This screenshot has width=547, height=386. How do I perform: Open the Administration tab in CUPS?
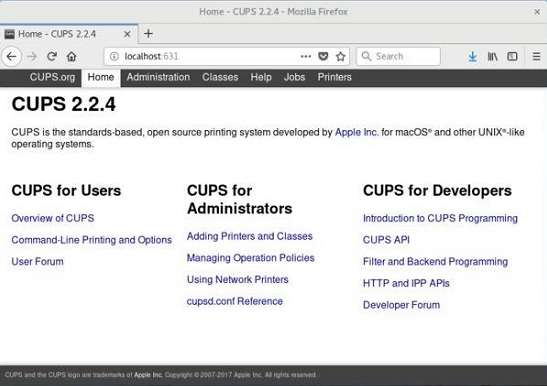pos(158,77)
